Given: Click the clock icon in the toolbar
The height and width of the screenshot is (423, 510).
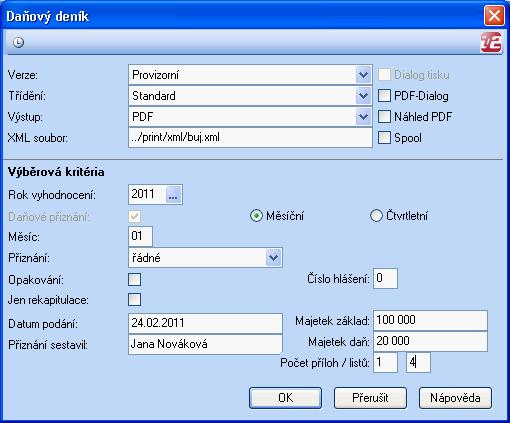Looking at the screenshot, I should point(18,42).
